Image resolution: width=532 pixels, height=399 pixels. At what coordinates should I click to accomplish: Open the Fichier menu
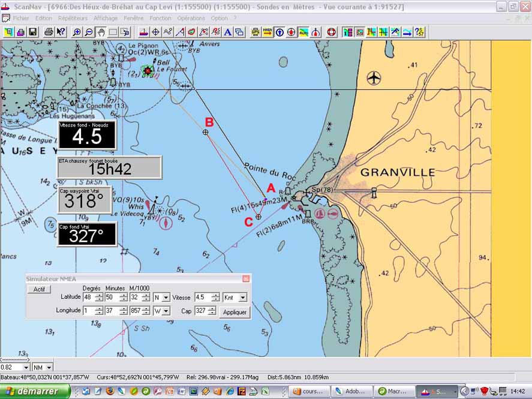tap(21, 18)
